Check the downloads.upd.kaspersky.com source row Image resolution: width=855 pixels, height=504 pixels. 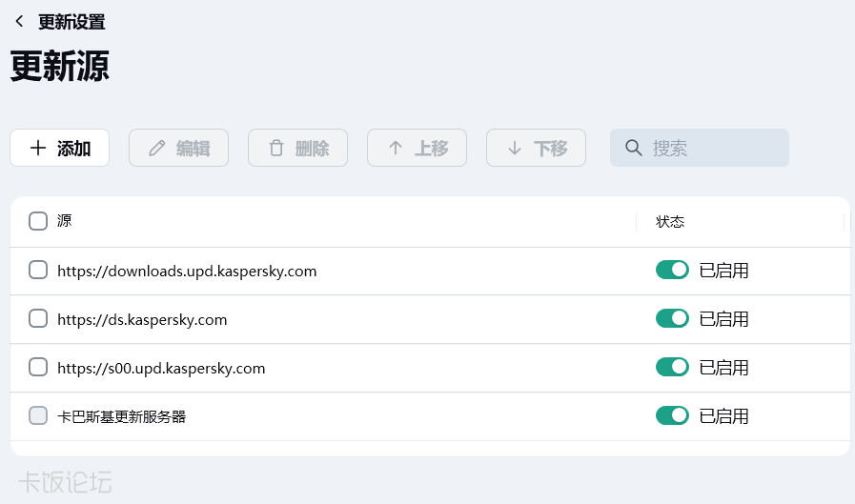[38, 271]
